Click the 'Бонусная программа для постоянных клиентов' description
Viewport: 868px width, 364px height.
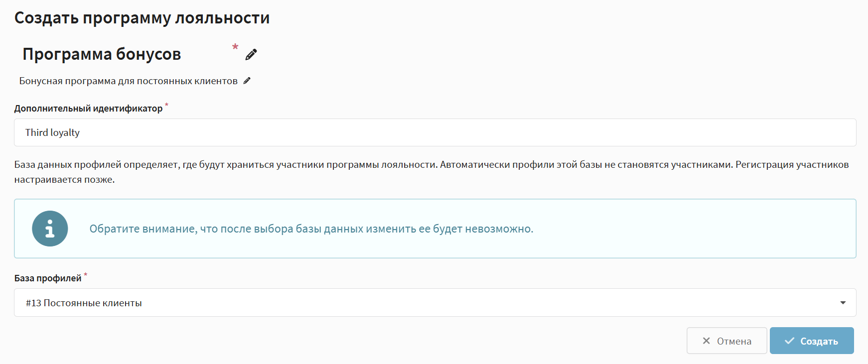click(x=128, y=81)
